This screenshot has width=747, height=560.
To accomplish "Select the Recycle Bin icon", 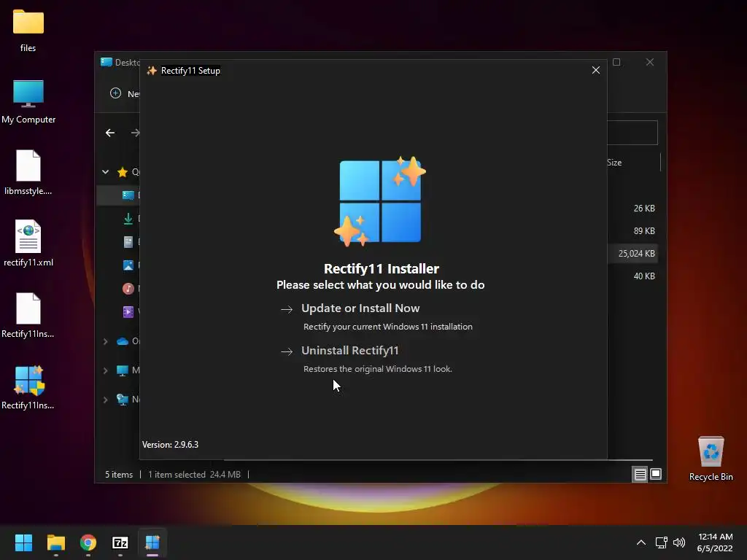I will 711,458.
